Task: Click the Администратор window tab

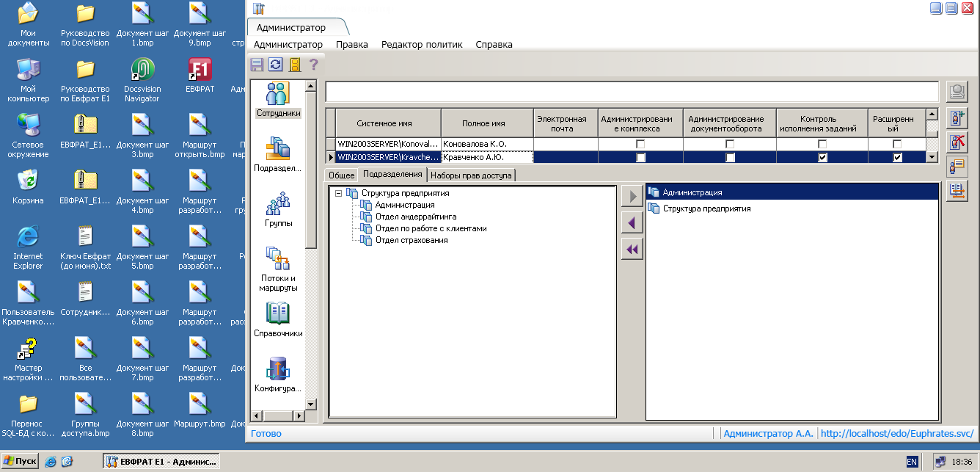Action: point(292,27)
